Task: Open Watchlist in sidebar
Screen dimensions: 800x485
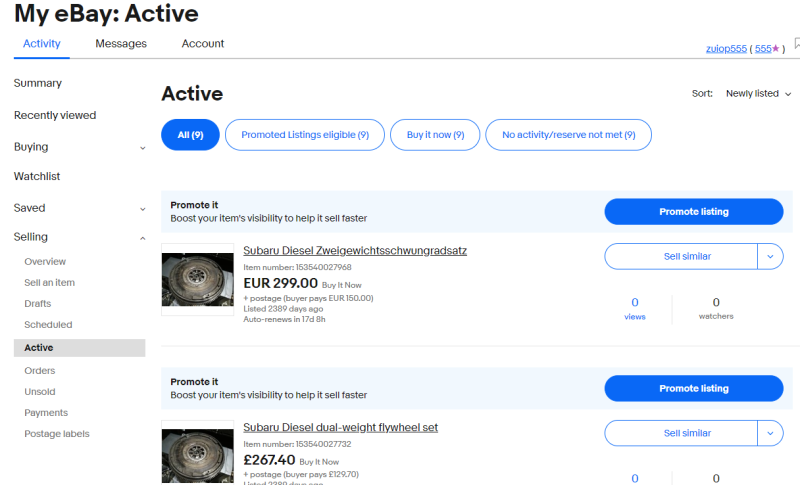Action: 37,176
